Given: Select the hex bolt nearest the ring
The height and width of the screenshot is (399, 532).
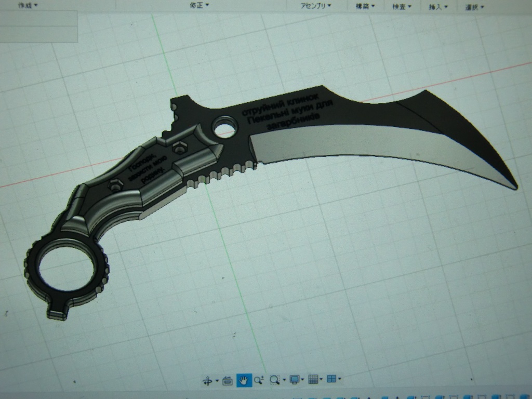Looking at the screenshot, I should [116, 185].
